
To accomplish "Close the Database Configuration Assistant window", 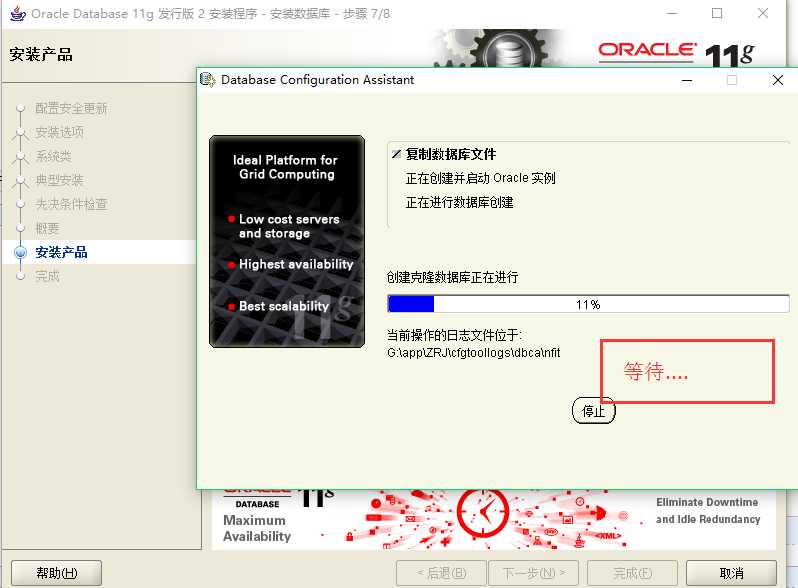I will pyautogui.click(x=777, y=80).
